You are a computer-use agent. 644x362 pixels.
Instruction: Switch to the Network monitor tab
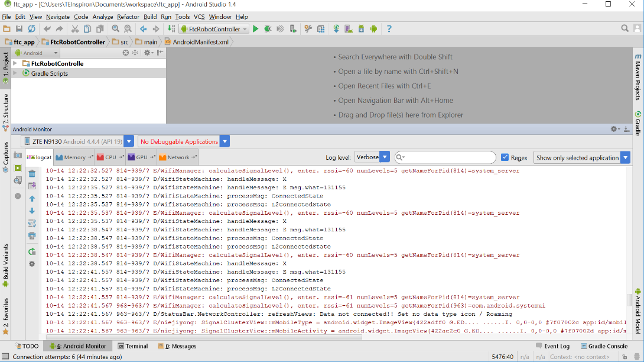pos(178,157)
